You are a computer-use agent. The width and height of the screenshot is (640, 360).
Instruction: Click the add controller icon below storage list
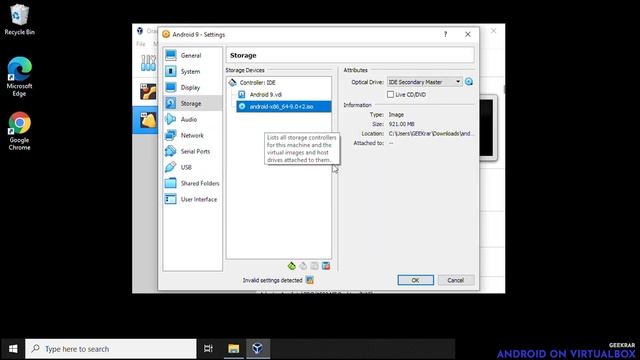[291, 266]
